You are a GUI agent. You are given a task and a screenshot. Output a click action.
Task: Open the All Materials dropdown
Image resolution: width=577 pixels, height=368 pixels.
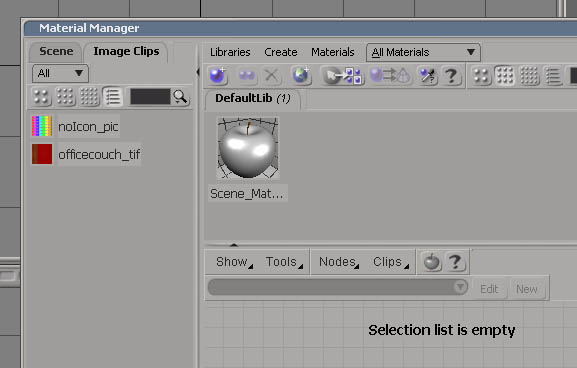tap(423, 52)
